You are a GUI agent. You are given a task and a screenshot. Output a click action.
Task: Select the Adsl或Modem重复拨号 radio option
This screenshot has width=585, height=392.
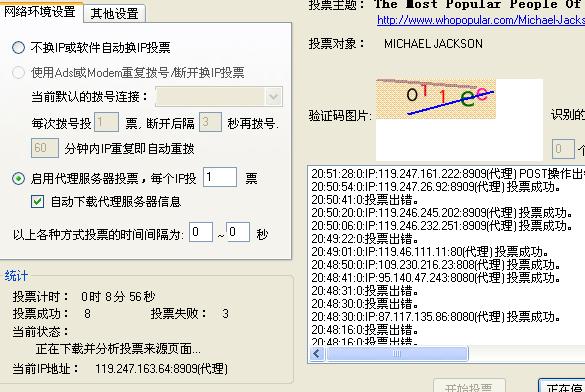(18, 72)
